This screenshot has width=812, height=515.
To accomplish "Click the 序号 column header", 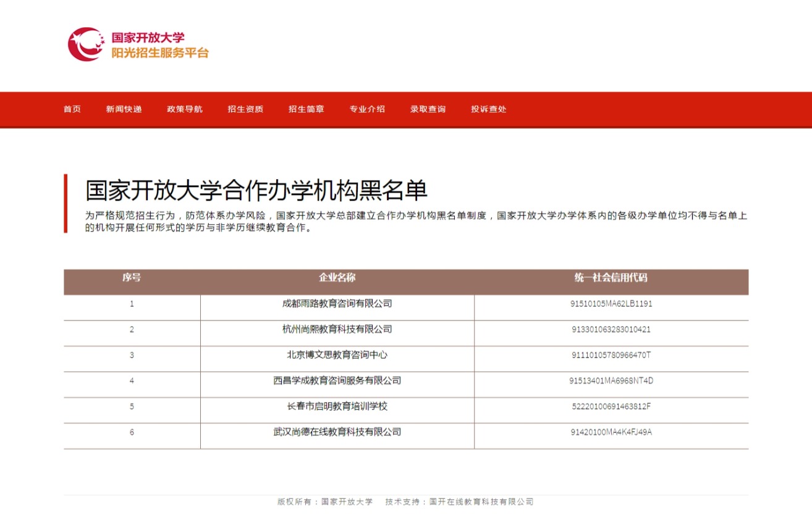I will [x=132, y=278].
